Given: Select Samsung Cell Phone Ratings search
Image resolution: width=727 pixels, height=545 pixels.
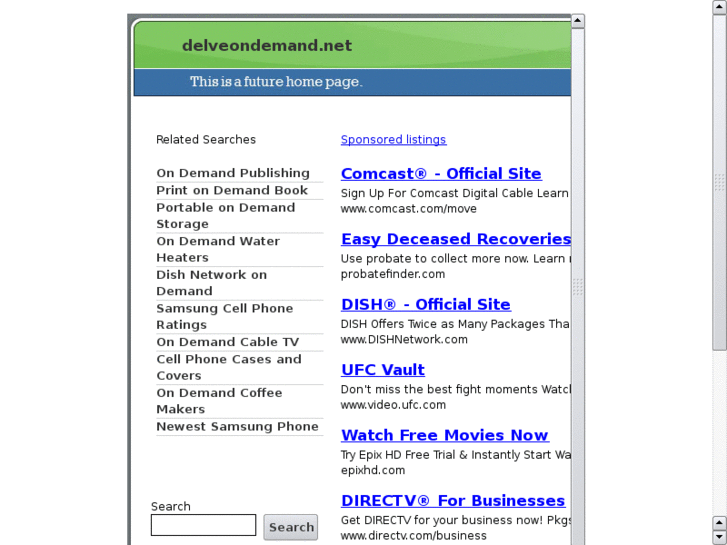Looking at the screenshot, I should [224, 316].
